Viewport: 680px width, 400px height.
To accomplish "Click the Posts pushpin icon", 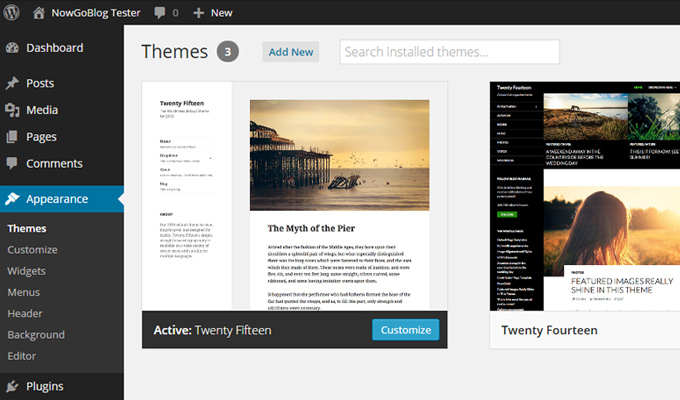I will [x=12, y=83].
